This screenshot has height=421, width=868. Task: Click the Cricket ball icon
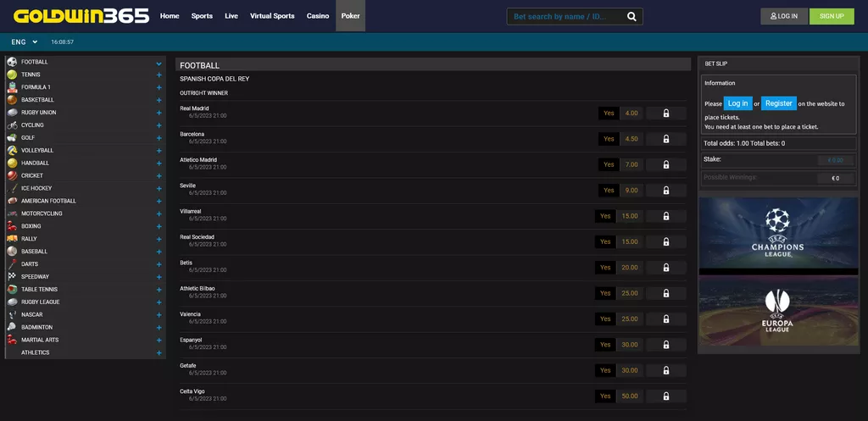pos(12,176)
